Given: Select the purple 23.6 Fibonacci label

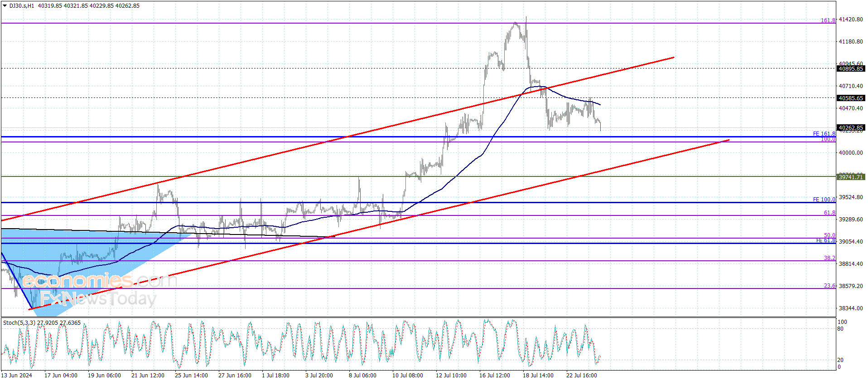Looking at the screenshot, I should coord(829,286).
